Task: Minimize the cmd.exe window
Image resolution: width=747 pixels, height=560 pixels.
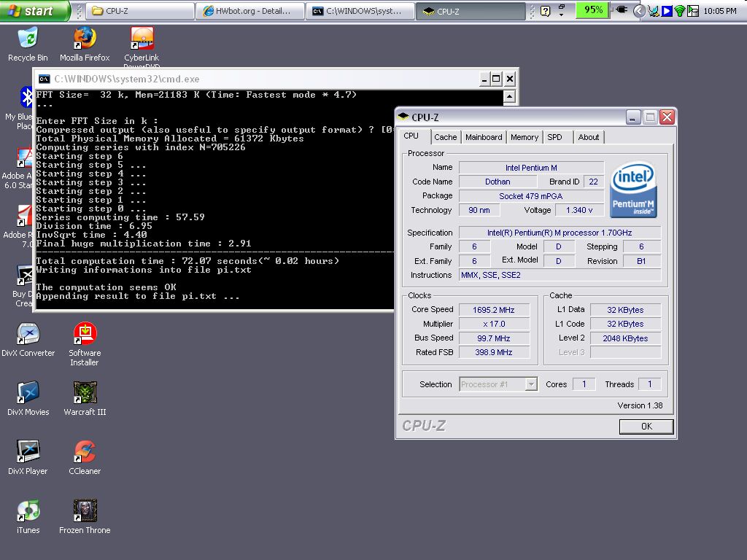Action: (484, 79)
